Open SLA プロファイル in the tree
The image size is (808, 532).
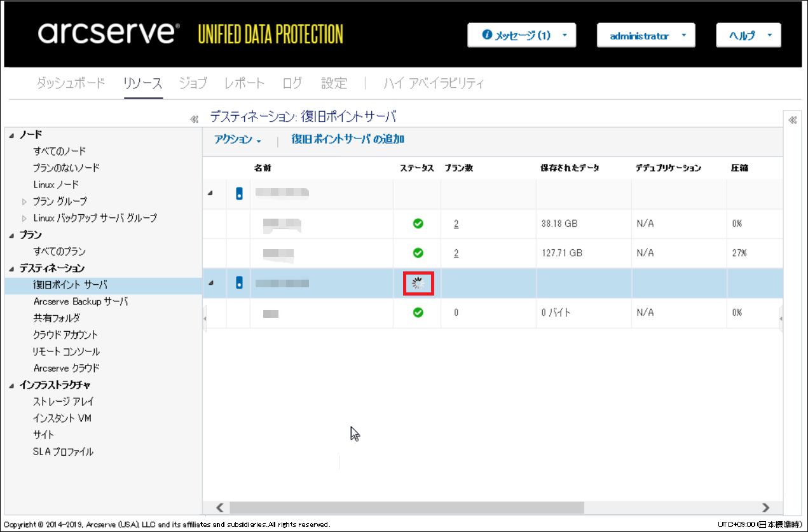coord(63,452)
